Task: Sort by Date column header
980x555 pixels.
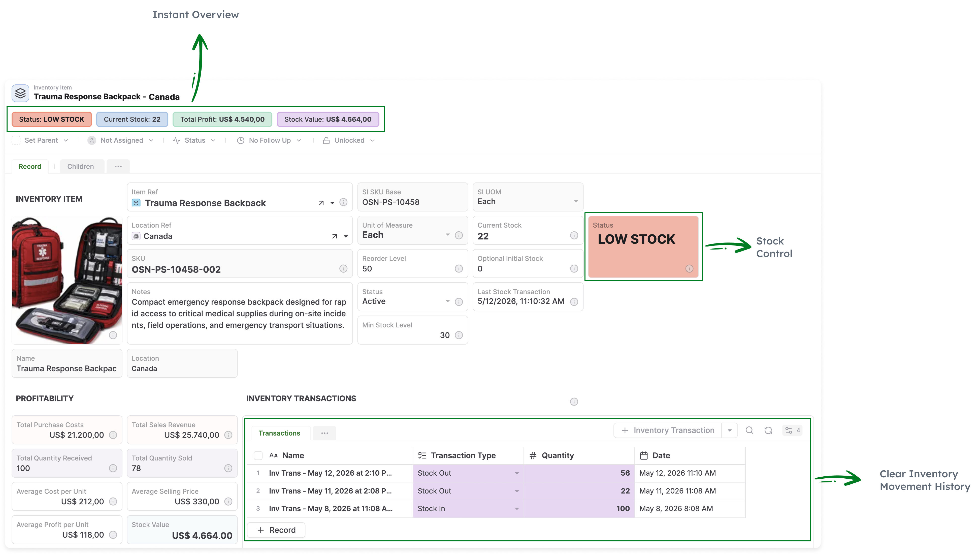Action: [690, 455]
